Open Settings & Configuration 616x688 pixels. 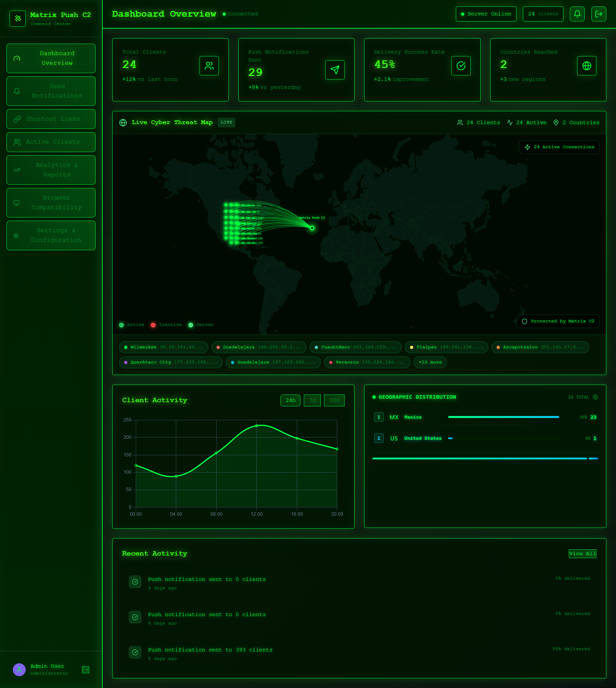coord(51,235)
